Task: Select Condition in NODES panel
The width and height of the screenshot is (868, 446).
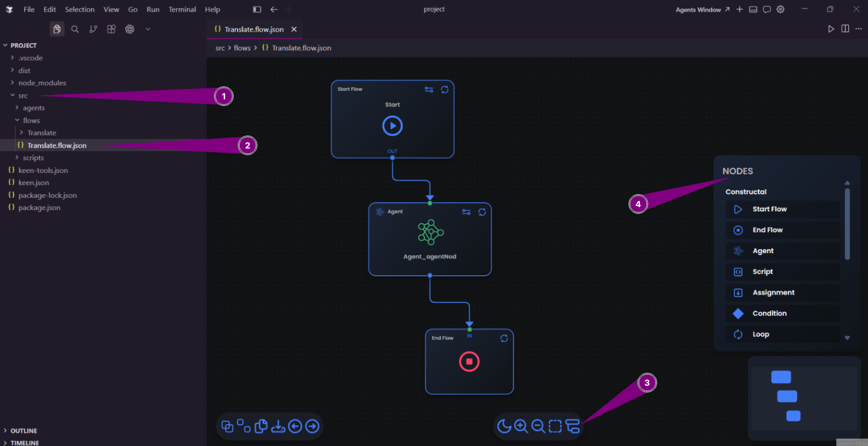Action: coord(782,313)
